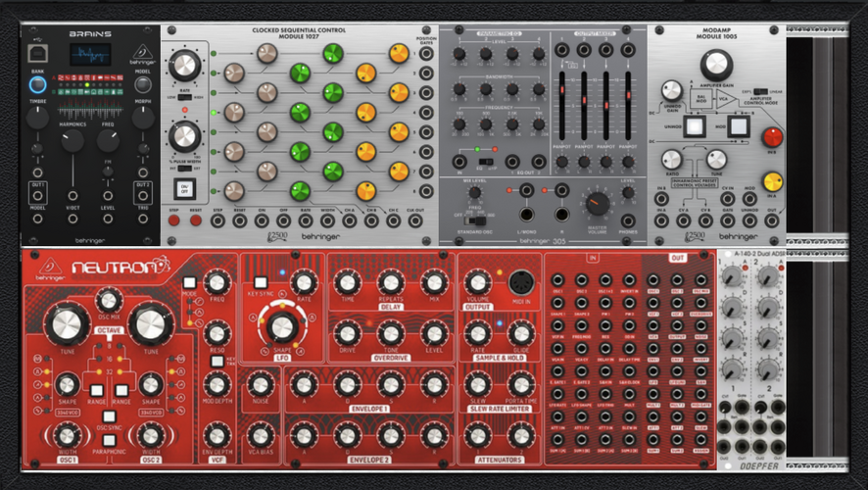Toggle the EQ/BYP switch on 305

pyautogui.click(x=486, y=162)
